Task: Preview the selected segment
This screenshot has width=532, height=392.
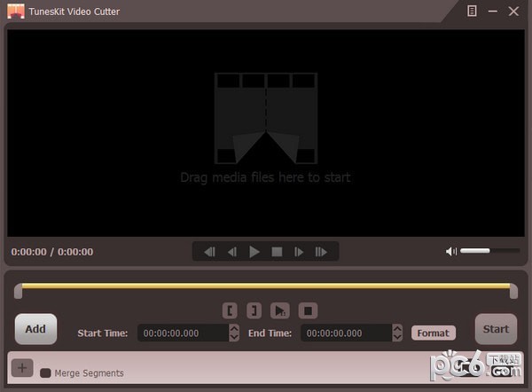Action: 279,310
